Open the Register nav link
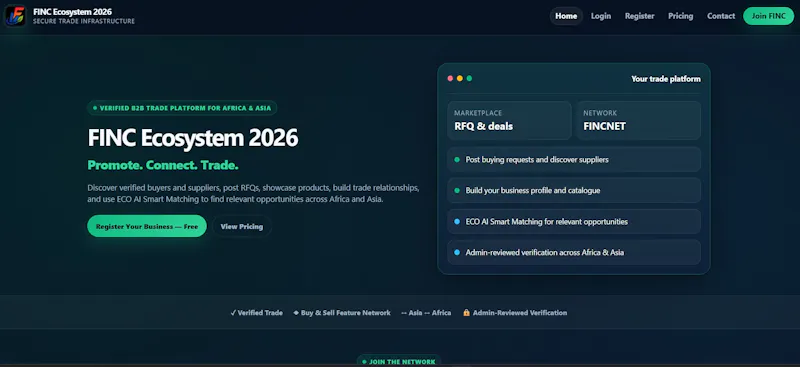800x367 pixels. 639,16
